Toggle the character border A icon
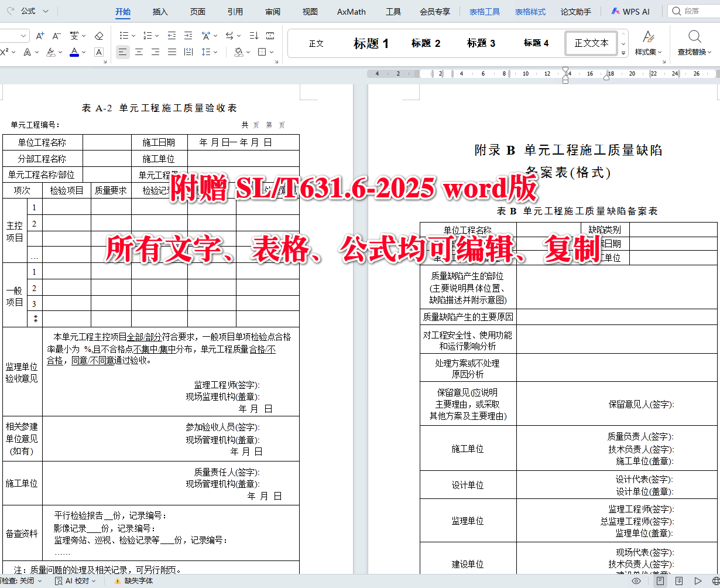This screenshot has width=720, height=588. pyautogui.click(x=99, y=52)
